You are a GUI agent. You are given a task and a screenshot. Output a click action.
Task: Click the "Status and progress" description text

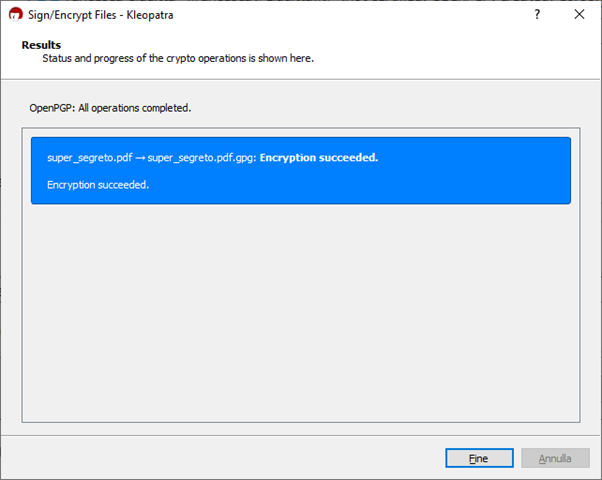point(178,59)
